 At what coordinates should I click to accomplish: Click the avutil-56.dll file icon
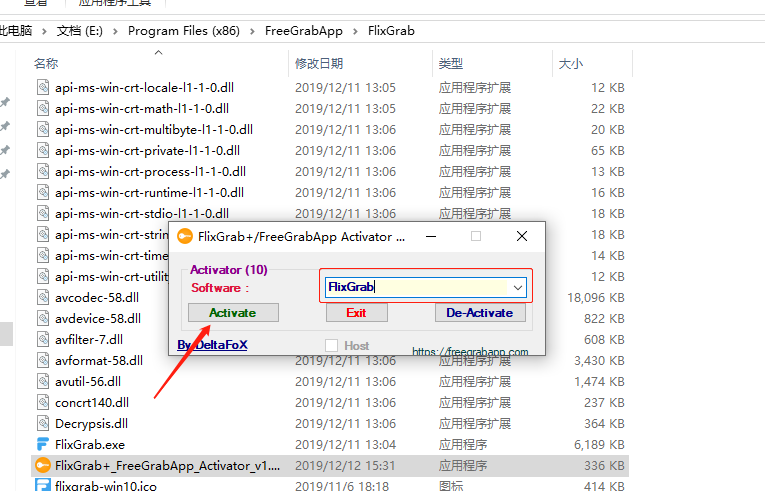[43, 381]
